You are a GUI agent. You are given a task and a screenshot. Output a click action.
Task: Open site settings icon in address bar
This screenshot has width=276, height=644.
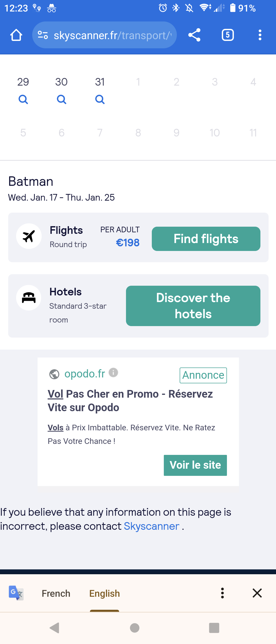[43, 35]
